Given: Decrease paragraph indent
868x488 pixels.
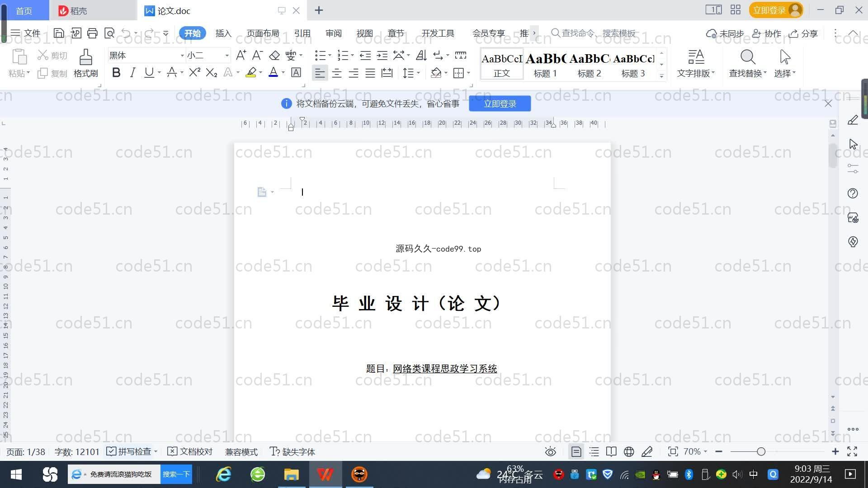Looking at the screenshot, I should 365,55.
